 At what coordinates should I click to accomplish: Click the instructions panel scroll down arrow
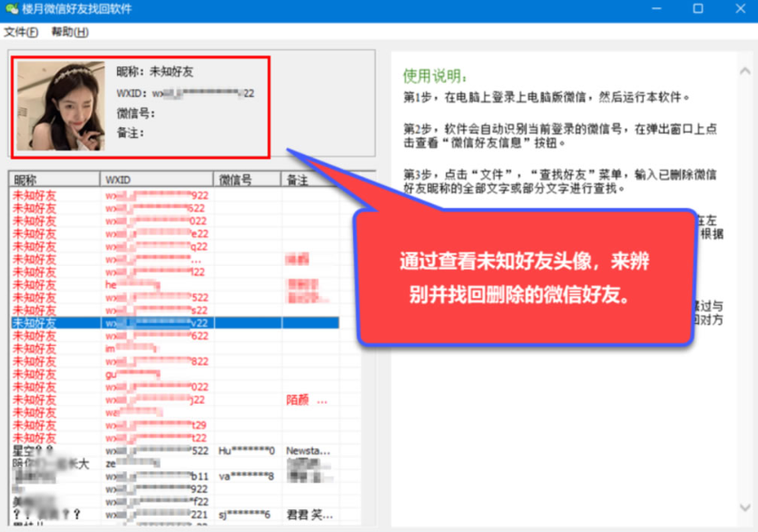[x=745, y=507]
